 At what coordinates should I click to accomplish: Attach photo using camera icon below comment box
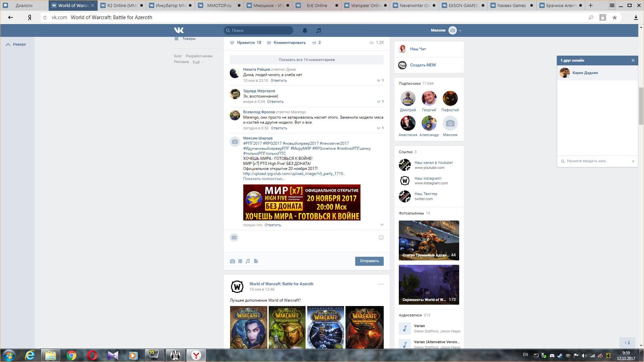coord(232,261)
